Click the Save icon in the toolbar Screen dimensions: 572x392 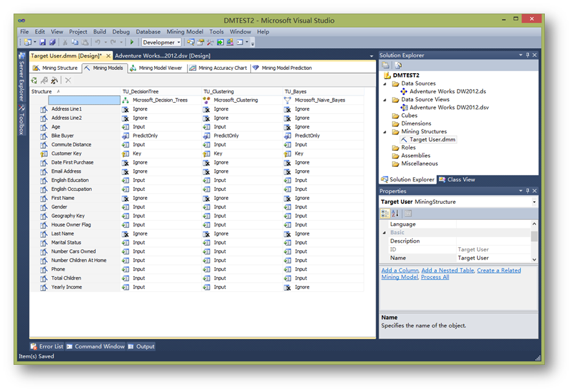(x=43, y=43)
